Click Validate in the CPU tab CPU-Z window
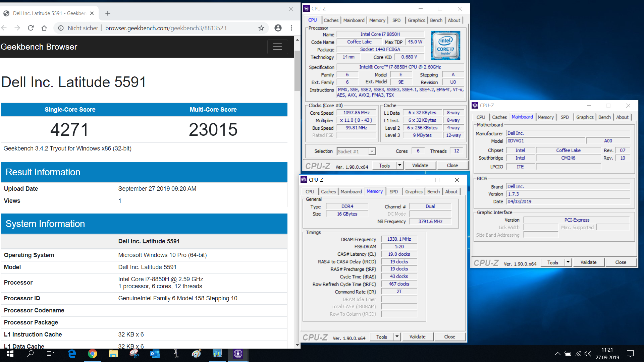Screen dimensions: 644x362 420,165
